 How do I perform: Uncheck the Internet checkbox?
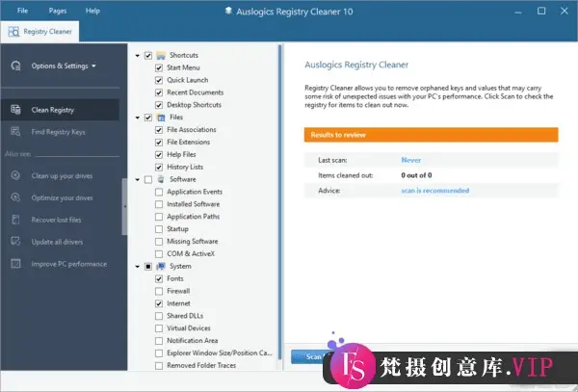pyautogui.click(x=159, y=303)
